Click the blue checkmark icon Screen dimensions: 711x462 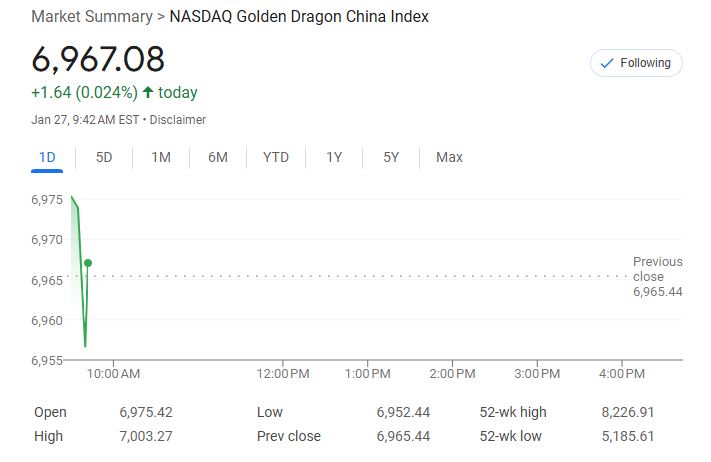click(x=607, y=63)
